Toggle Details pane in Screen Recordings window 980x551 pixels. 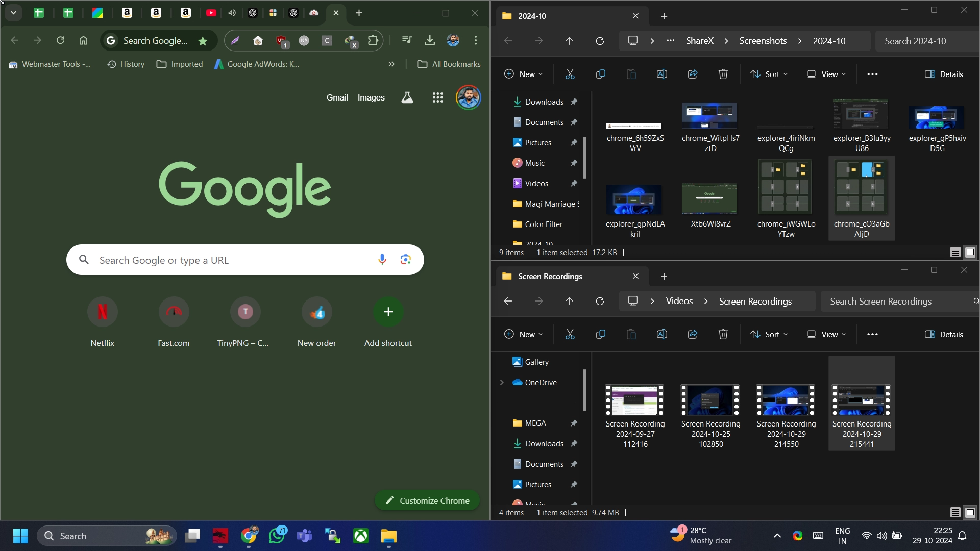[x=944, y=334]
